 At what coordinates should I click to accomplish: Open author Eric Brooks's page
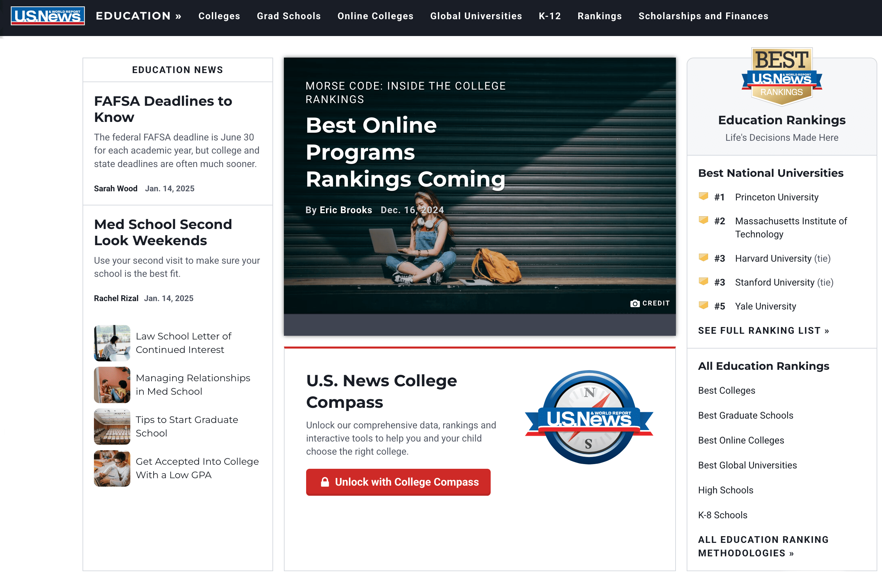tap(346, 210)
